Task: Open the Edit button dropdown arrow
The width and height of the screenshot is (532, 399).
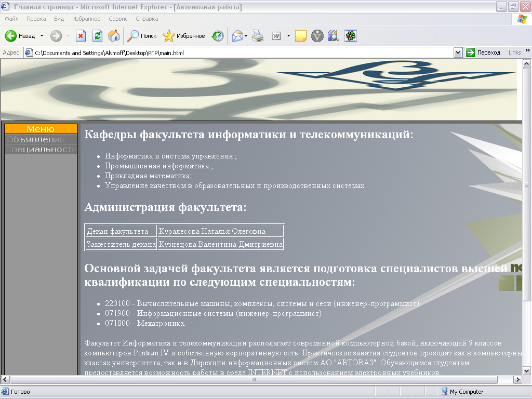Action: coord(288,36)
